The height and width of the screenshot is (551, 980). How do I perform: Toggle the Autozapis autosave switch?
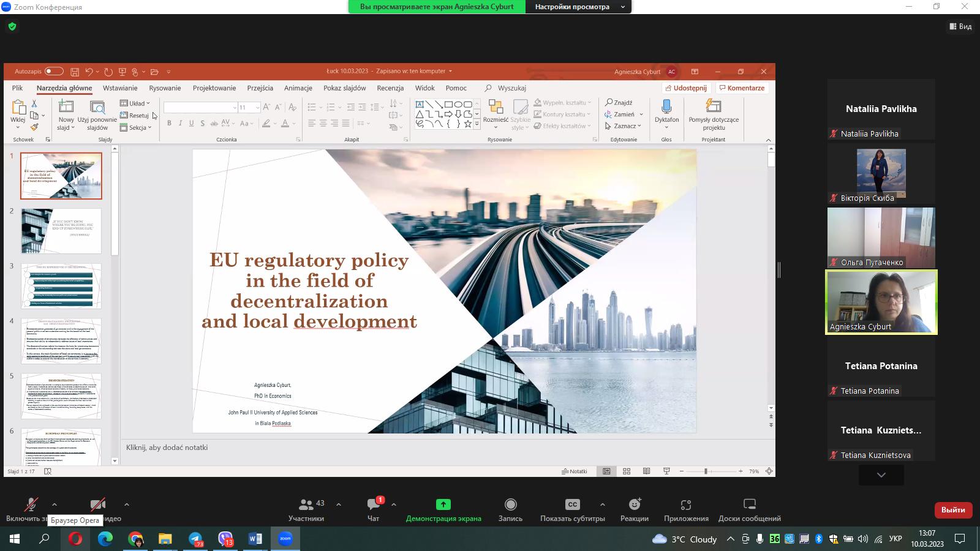pyautogui.click(x=54, y=72)
